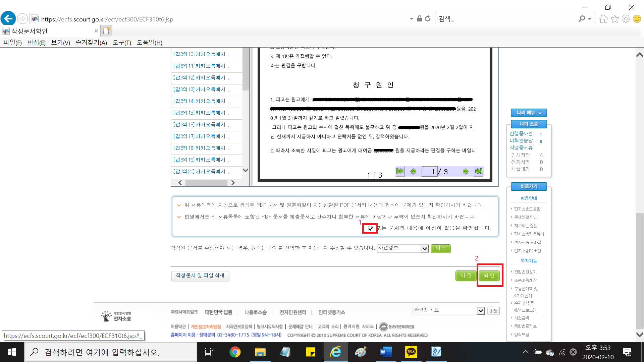
Task: Toggle the document confirmation checkbox
Action: click(x=371, y=229)
